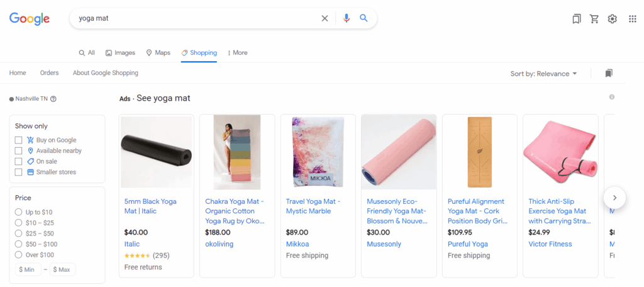This screenshot has height=287, width=644.
Task: Open the Orders menu item
Action: tap(49, 73)
